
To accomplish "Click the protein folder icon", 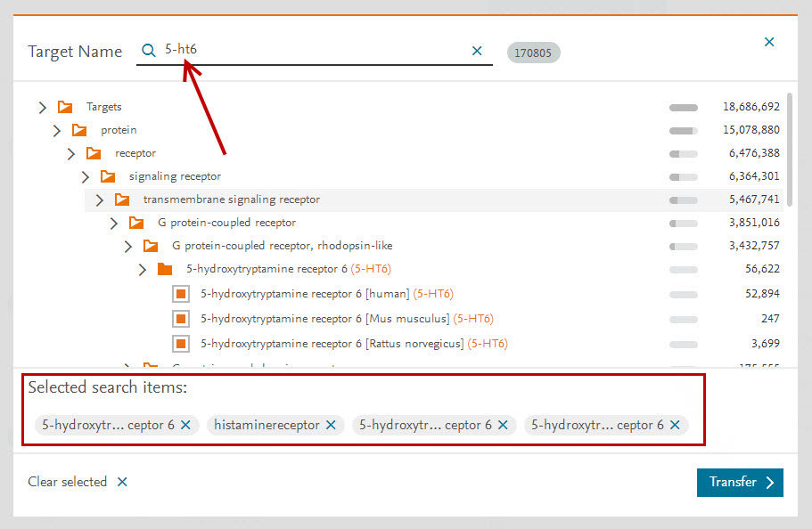I will point(79,130).
